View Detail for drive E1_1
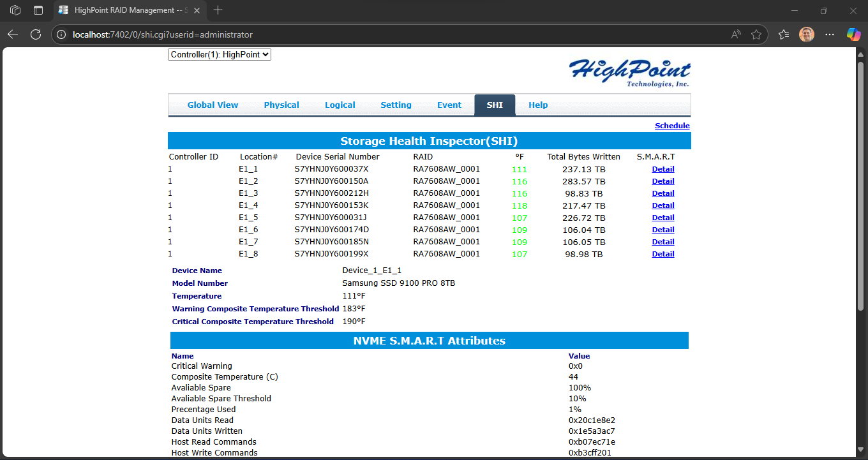This screenshot has width=868, height=460. click(662, 168)
